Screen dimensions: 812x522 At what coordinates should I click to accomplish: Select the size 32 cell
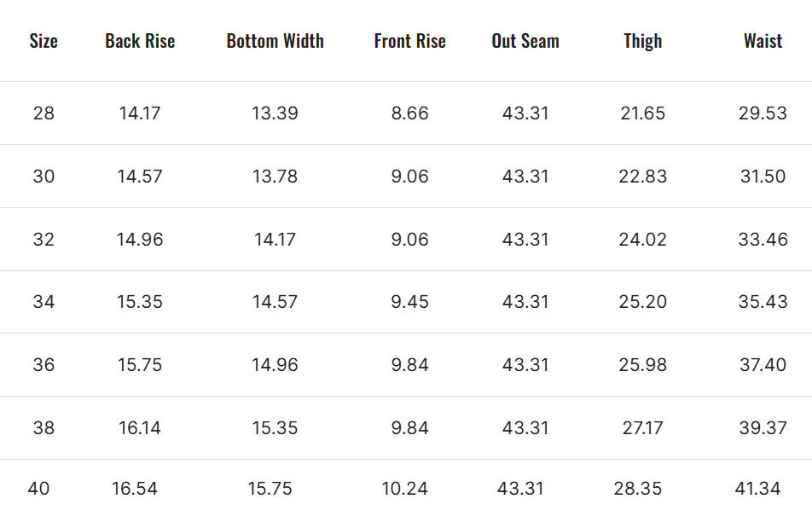[x=43, y=240]
